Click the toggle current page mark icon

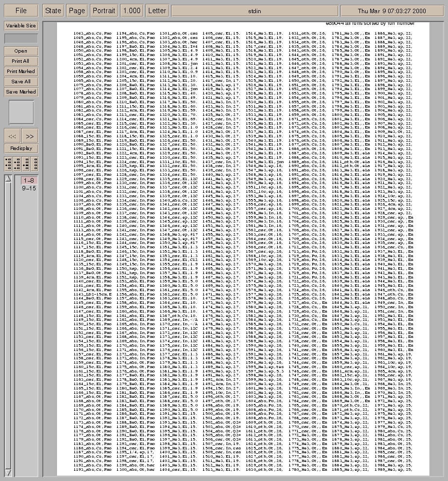tap(26, 164)
